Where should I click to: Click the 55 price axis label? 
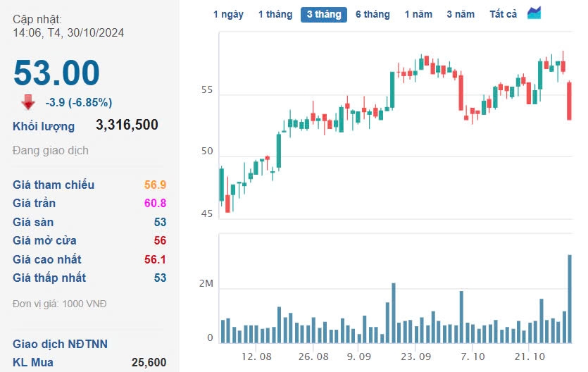click(x=206, y=90)
